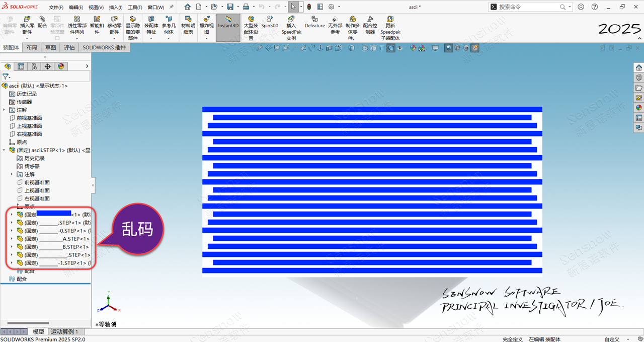The width and height of the screenshot is (644, 342).
Task: Toggle Show Hidden Components (显示隐藏的零部件)
Action: [x=133, y=19]
